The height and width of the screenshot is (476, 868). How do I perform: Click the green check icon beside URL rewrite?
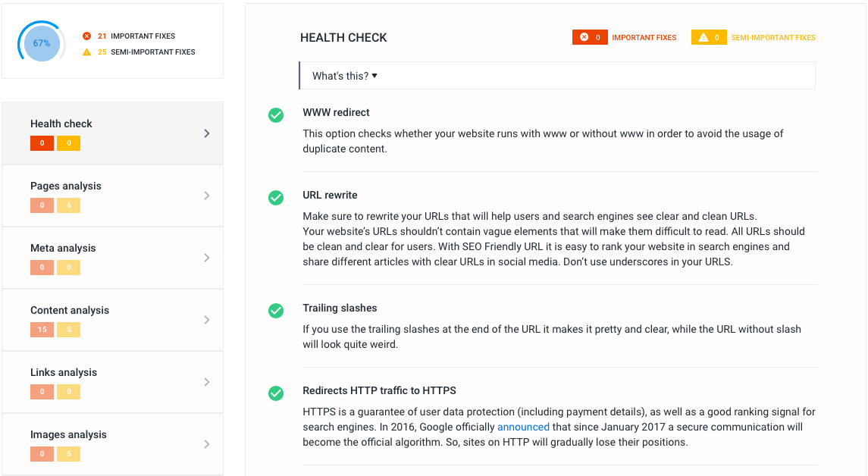coord(276,198)
